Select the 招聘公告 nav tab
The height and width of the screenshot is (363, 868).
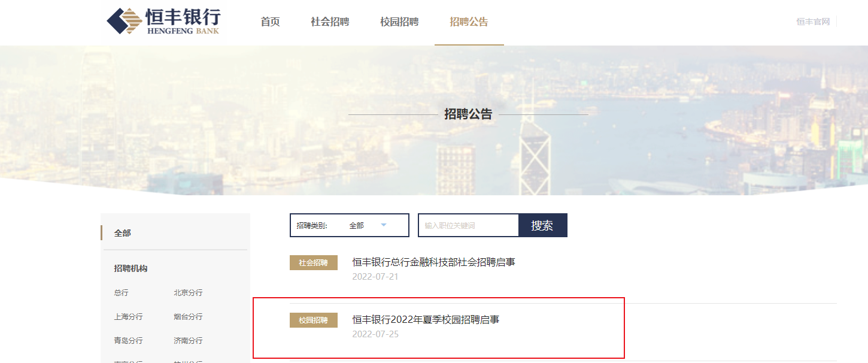pos(469,22)
